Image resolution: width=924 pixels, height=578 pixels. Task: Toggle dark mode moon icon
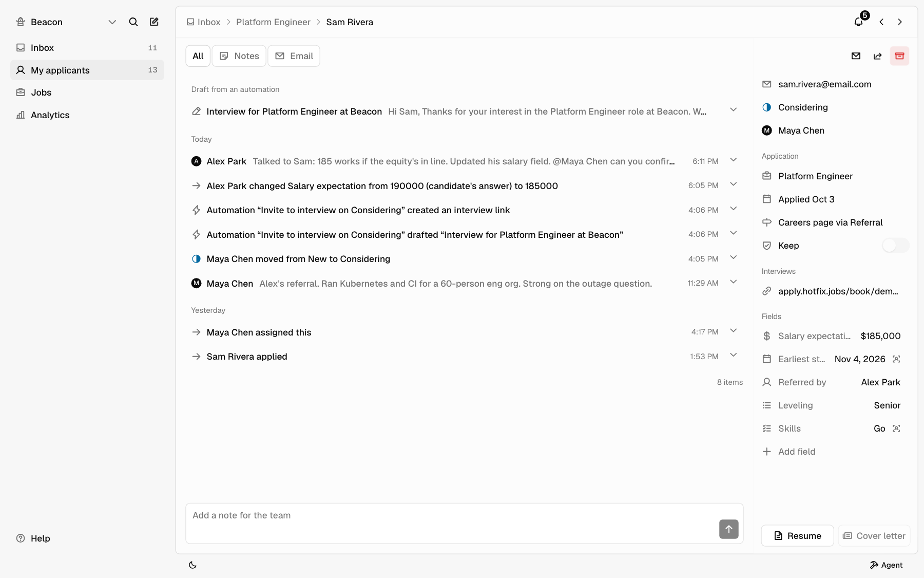pyautogui.click(x=192, y=565)
